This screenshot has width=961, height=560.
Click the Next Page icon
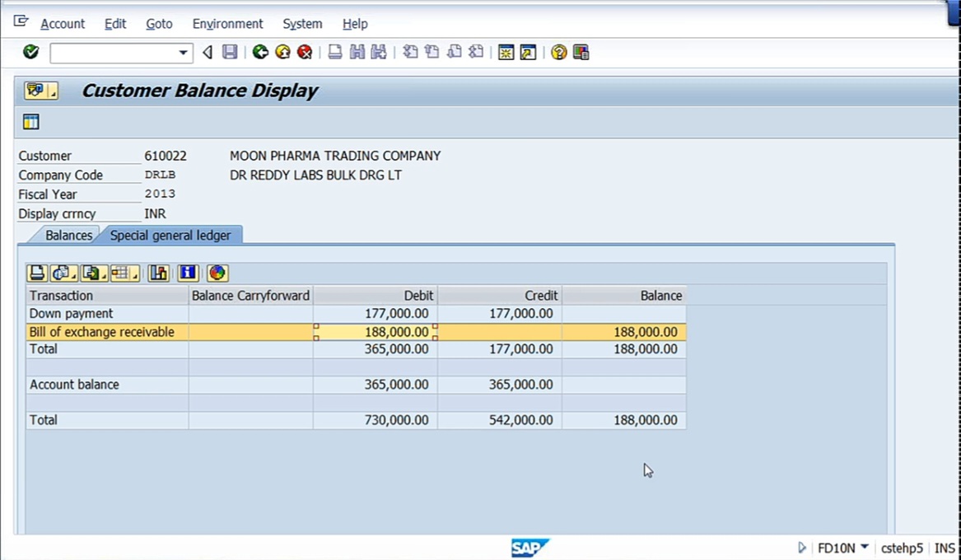tap(454, 52)
